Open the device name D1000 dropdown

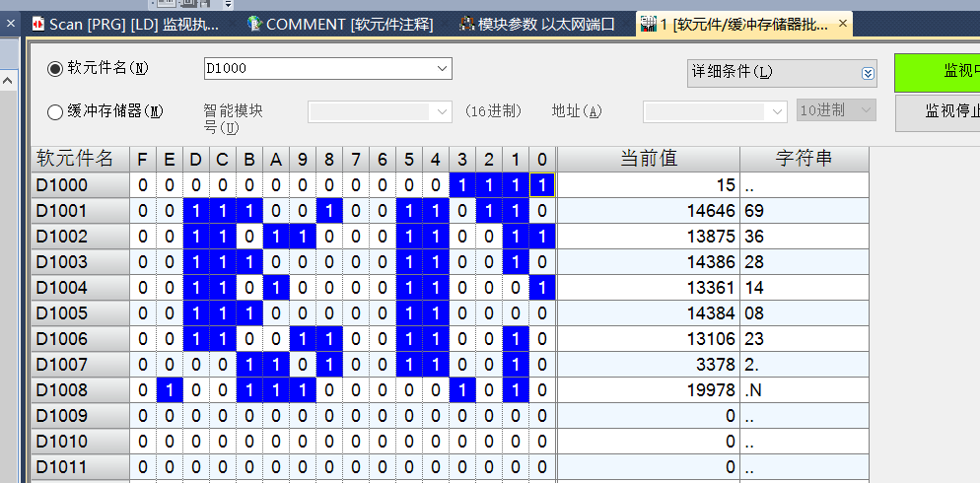click(442, 68)
